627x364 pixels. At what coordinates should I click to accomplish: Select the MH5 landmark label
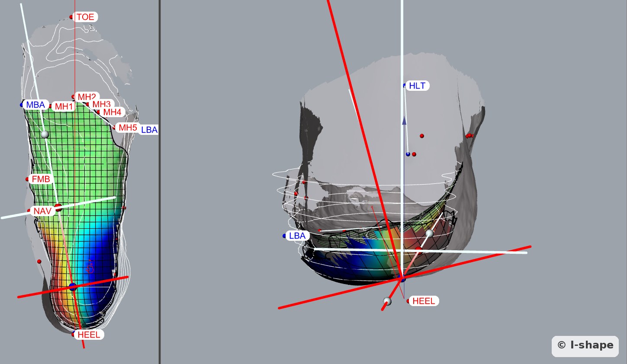point(128,128)
